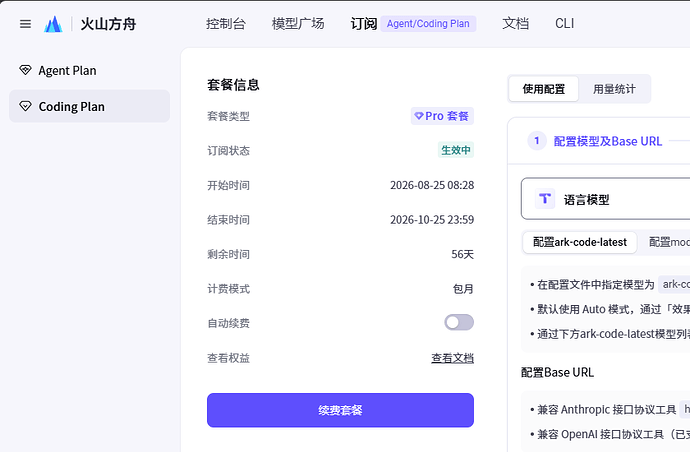Toggle the 自动续费 switch
This screenshot has width=690, height=452.
(x=459, y=322)
